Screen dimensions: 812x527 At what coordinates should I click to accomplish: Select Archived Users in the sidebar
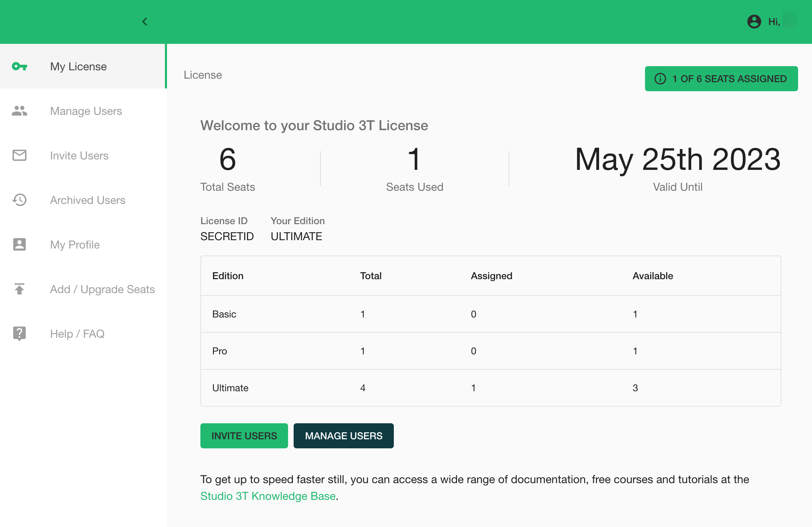[x=88, y=200]
